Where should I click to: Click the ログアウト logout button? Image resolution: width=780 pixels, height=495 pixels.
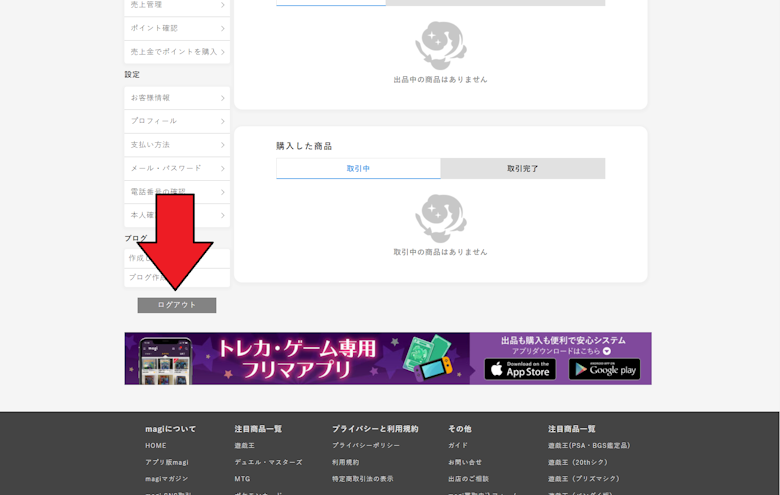177,305
